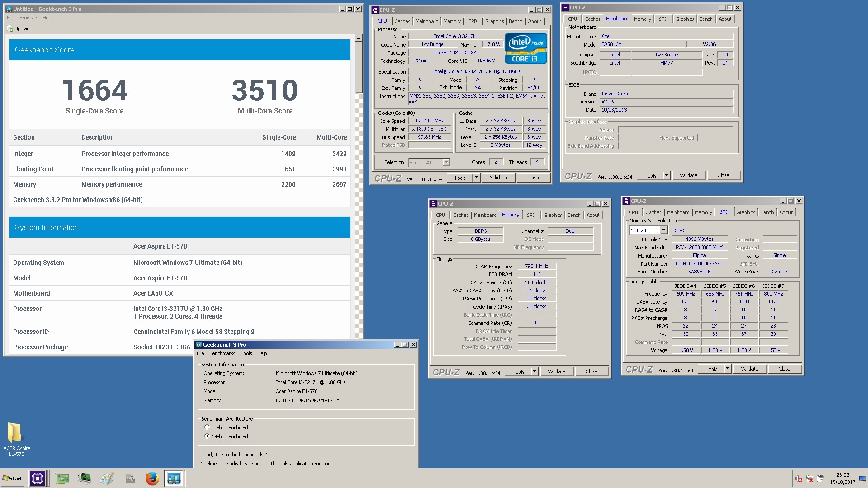This screenshot has height=488, width=868.
Task: Click the Memory performance row in Geekbench
Action: 180,184
